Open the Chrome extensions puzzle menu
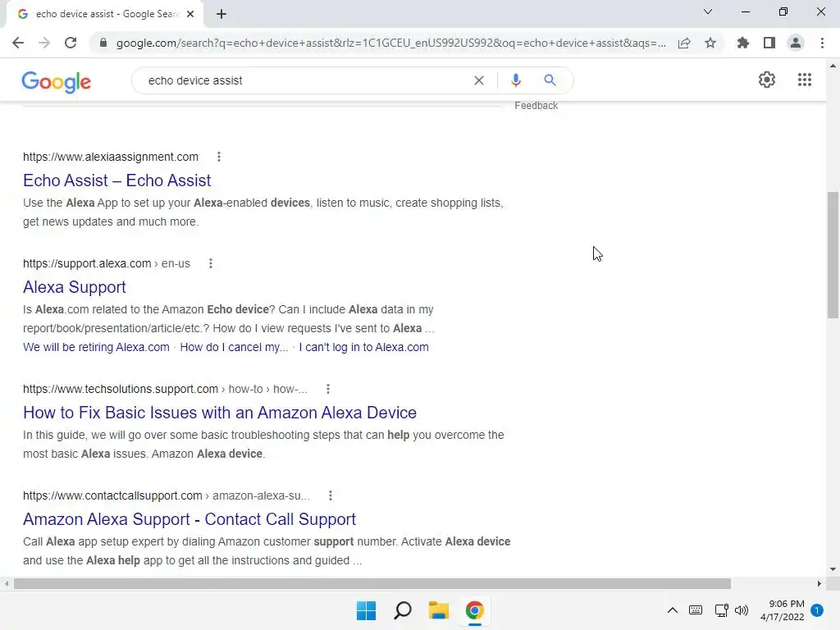This screenshot has height=630, width=840. coord(742,43)
